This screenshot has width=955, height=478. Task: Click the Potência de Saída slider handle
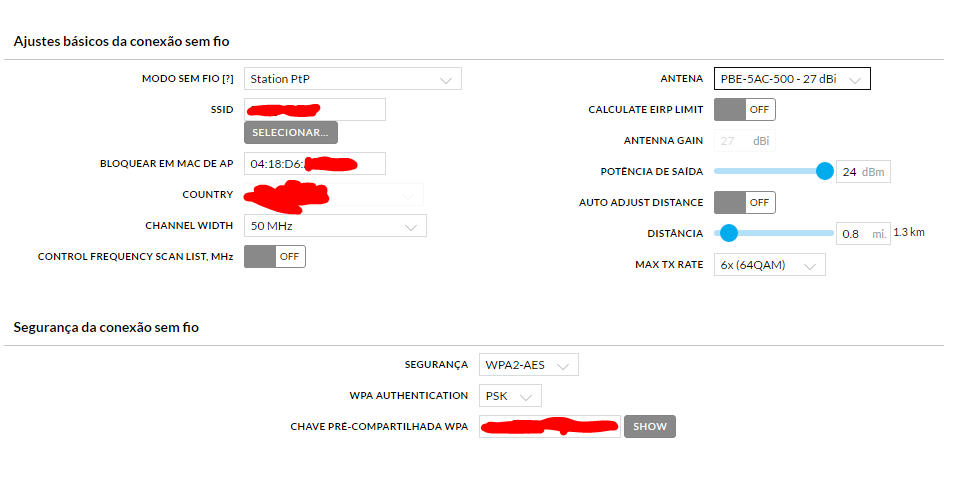click(824, 172)
